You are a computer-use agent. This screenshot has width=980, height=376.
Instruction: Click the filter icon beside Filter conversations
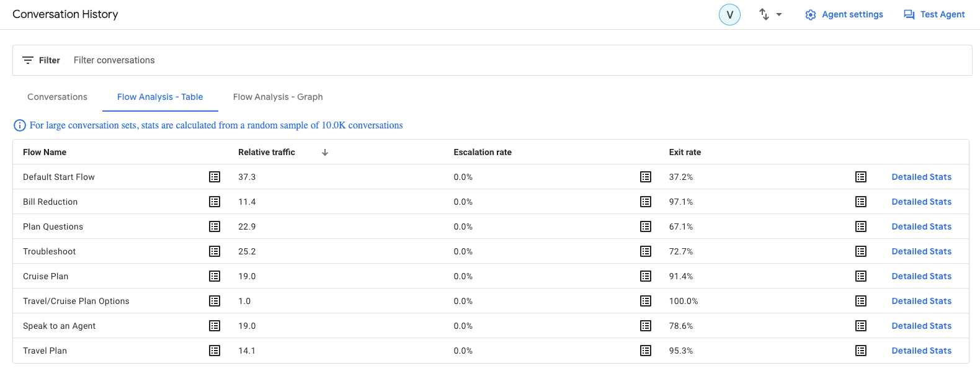[29, 60]
